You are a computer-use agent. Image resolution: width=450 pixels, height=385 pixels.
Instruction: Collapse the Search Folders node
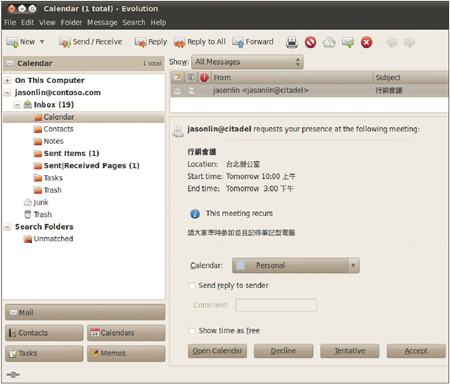(x=7, y=227)
